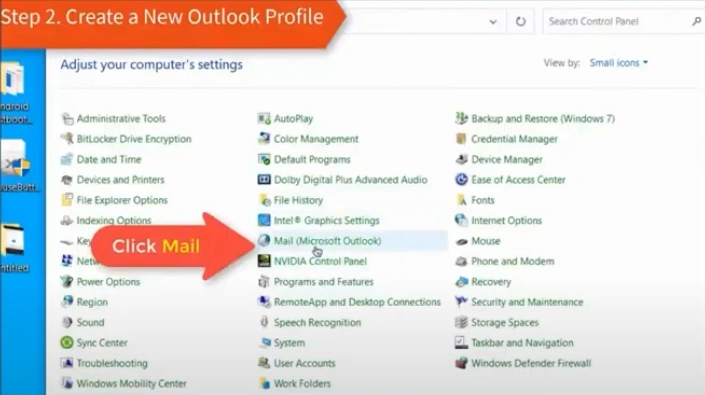Image resolution: width=705 pixels, height=395 pixels.
Task: Click the Windows Mobility Center icon
Action: click(x=67, y=383)
